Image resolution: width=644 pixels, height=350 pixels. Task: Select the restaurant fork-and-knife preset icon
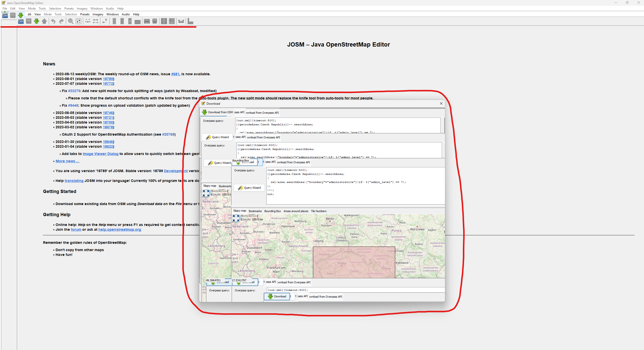coord(172,21)
